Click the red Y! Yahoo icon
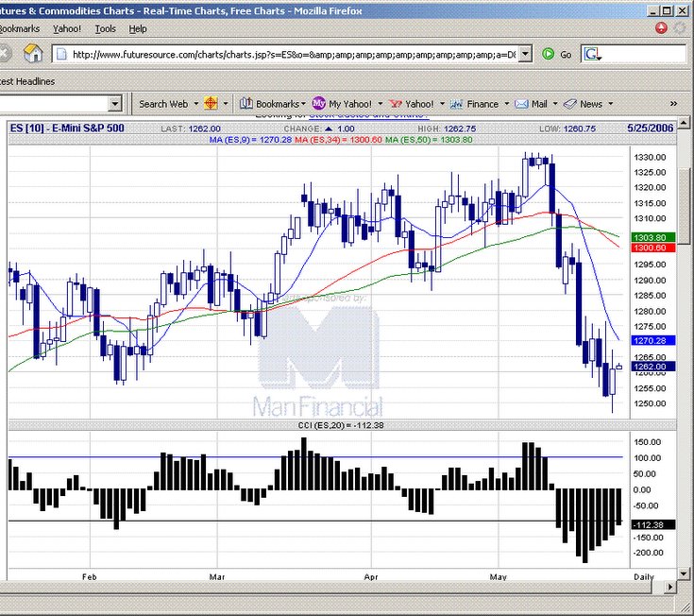This screenshot has height=616, width=694. [x=396, y=104]
